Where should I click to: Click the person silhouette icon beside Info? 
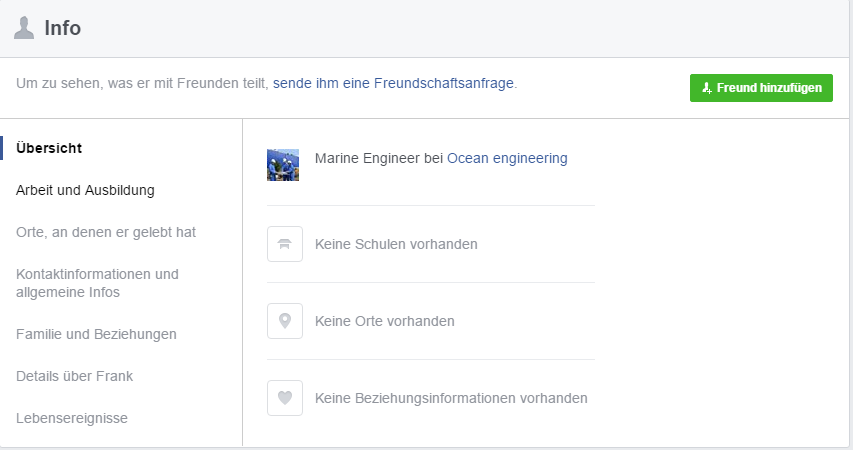23,28
